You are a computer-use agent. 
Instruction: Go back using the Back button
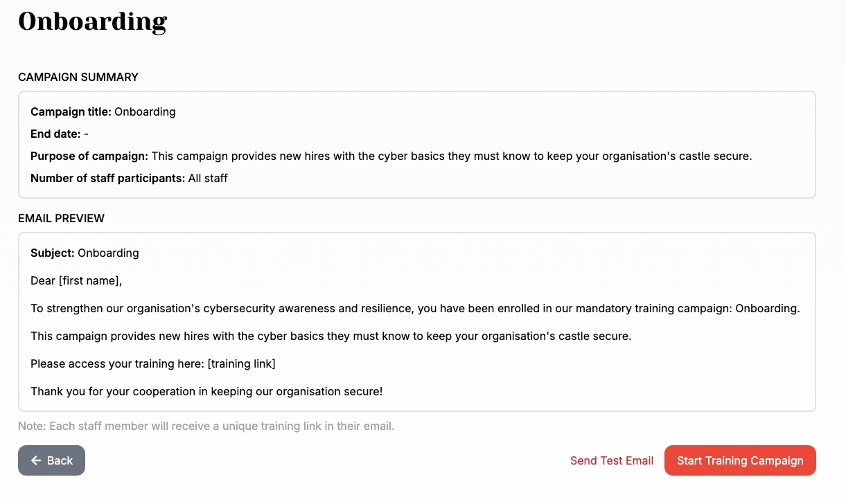[52, 460]
